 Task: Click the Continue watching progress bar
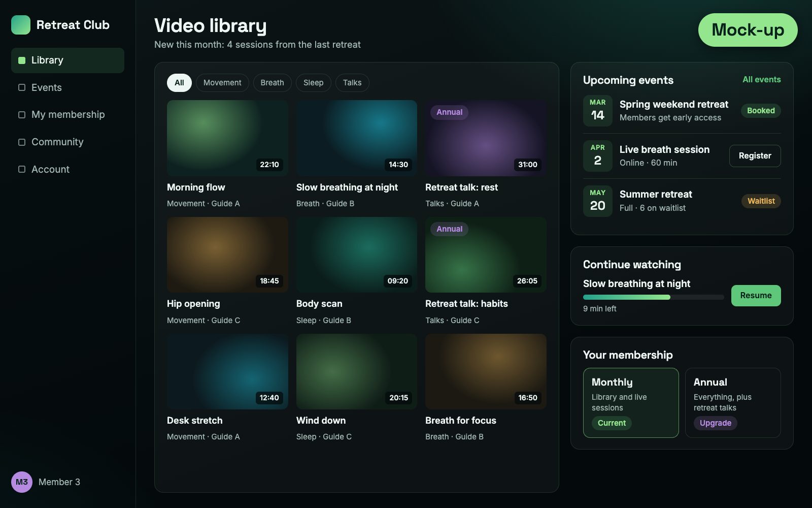[x=654, y=297]
